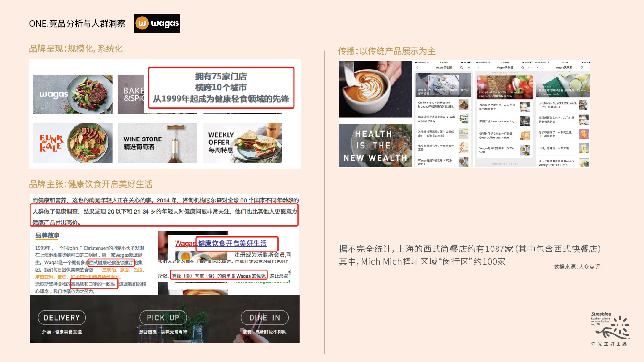Open the Funk & Kale brand tile
Viewport: 644px width, 362px height.
pyautogui.click(x=73, y=143)
